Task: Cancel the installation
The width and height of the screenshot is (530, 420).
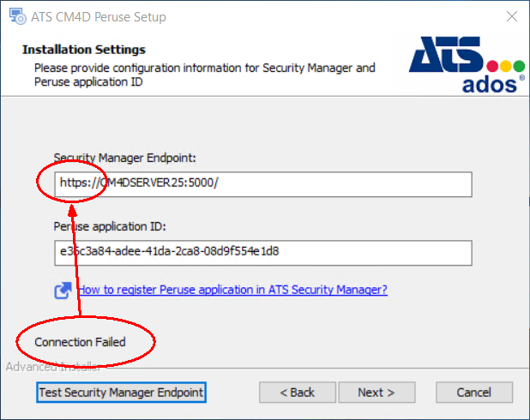Action: pyautogui.click(x=473, y=392)
